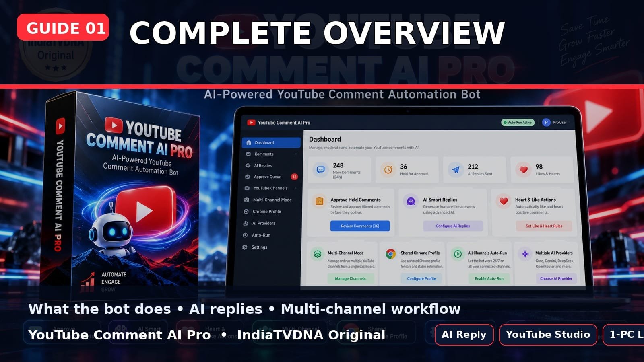Click the Configure Profile button
This screenshot has height=362, width=644.
click(x=421, y=278)
